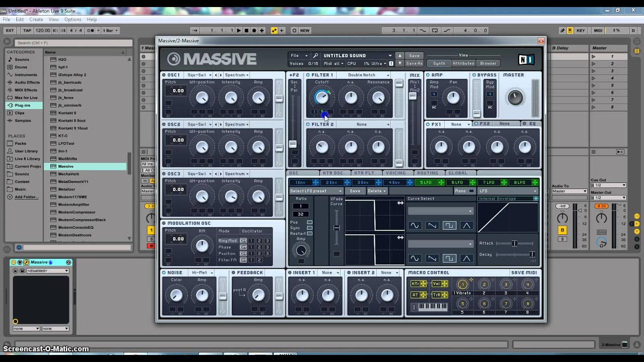644x362 pixels.
Task: Toggle the FX1 power button
Action: point(428,124)
